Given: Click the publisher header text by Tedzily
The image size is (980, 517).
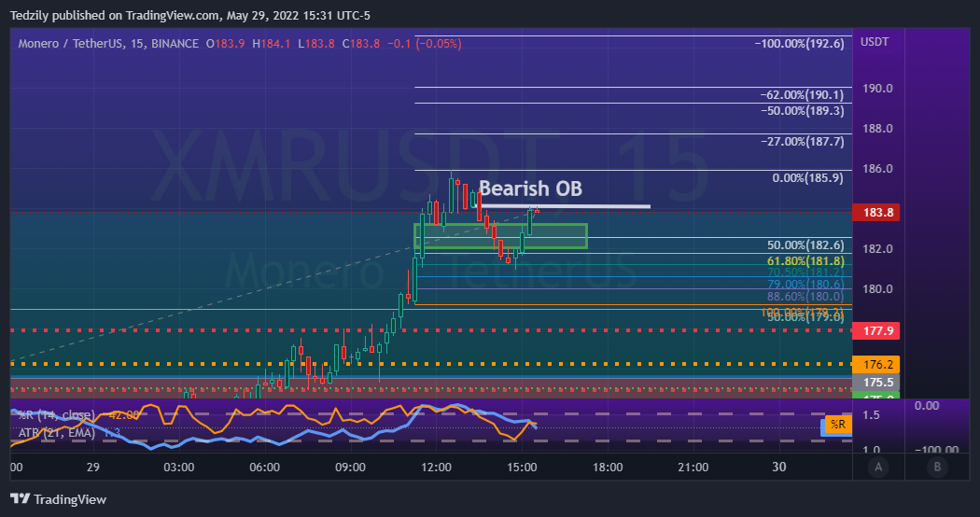Looking at the screenshot, I should point(190,15).
